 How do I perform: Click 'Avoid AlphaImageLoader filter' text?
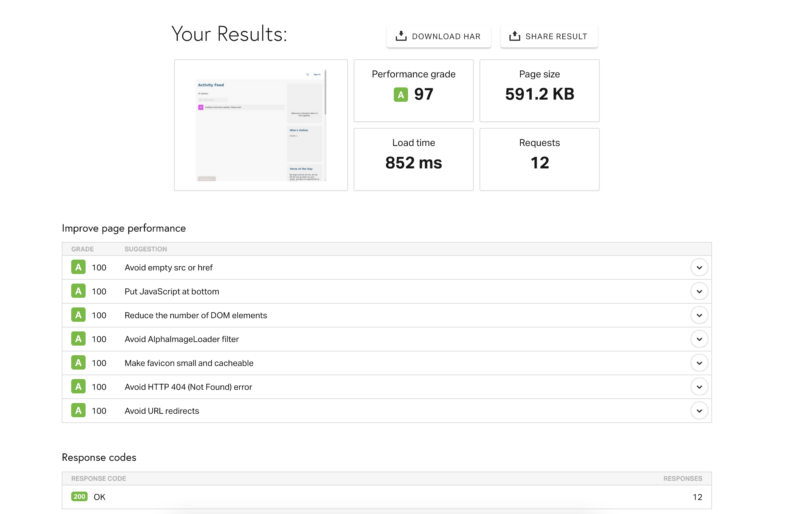pos(182,339)
